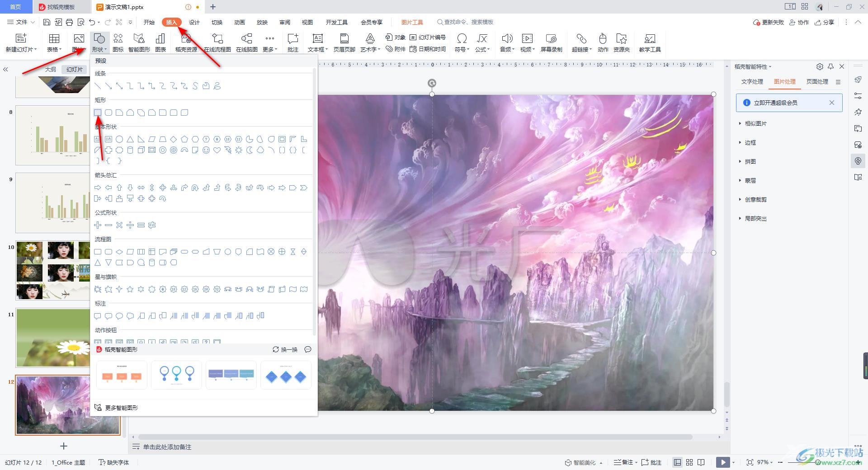Select slide 11 daisy thumbnail
Image resolution: width=868 pixels, height=470 pixels.
[53, 338]
